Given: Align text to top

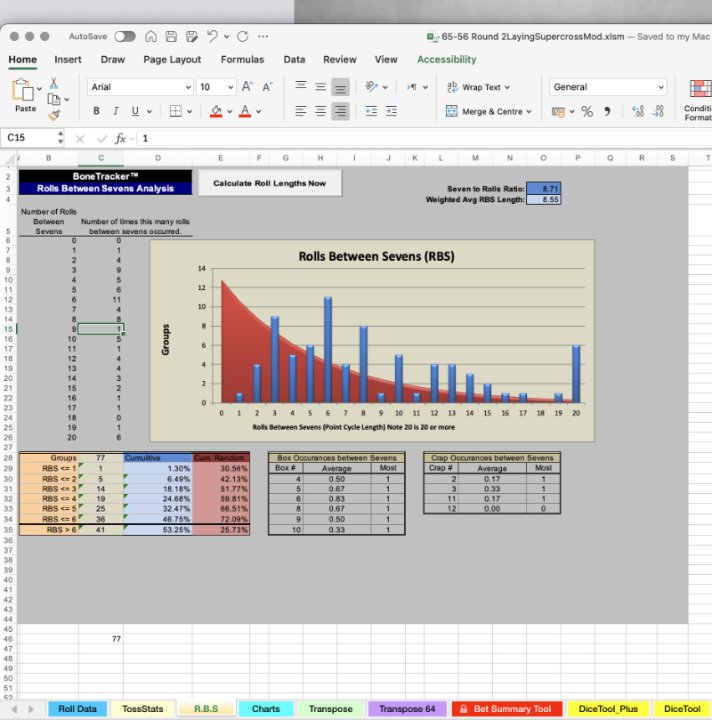Looking at the screenshot, I should (x=301, y=86).
